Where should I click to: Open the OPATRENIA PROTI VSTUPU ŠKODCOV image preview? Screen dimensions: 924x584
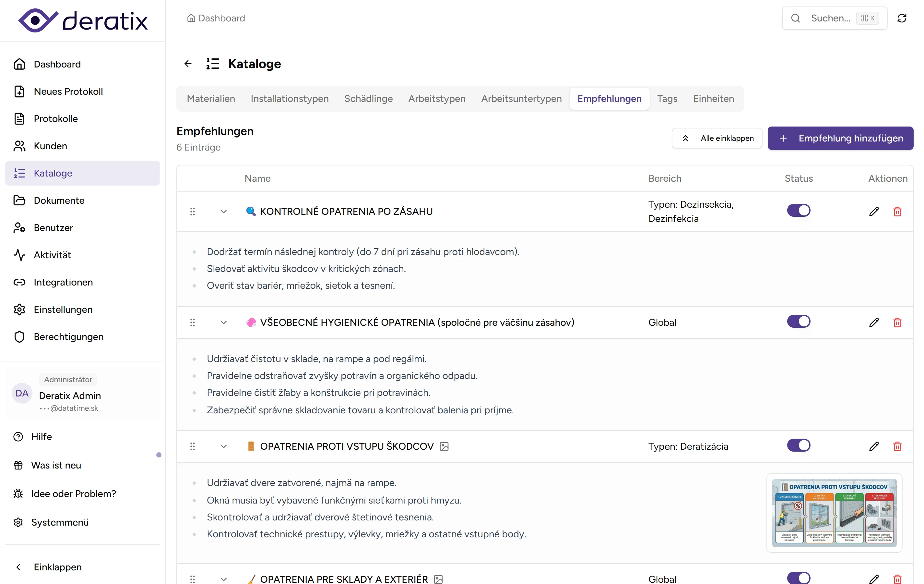coord(444,446)
